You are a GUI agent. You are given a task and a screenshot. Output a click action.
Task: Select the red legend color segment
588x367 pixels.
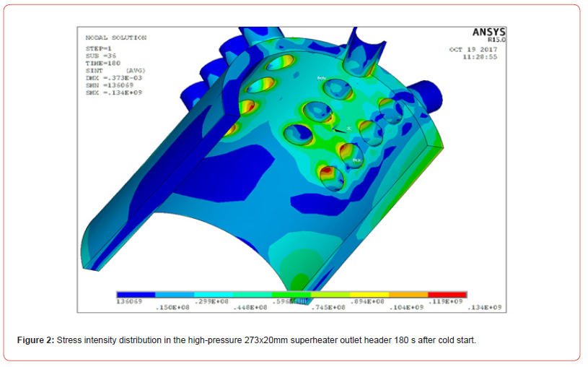coord(447,295)
